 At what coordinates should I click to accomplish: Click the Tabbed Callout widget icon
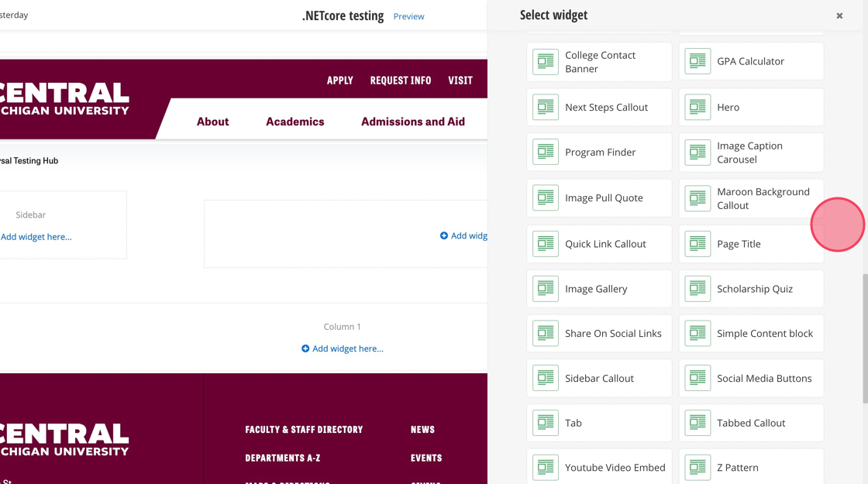pos(697,423)
